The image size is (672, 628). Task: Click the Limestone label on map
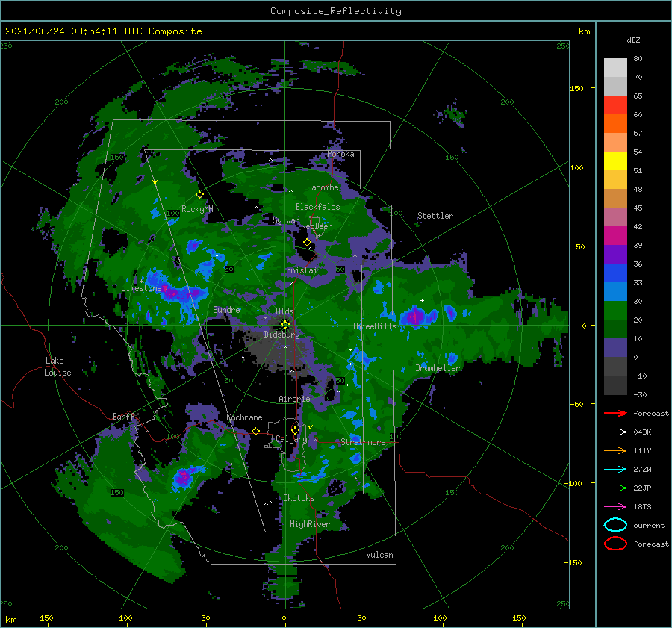(141, 288)
